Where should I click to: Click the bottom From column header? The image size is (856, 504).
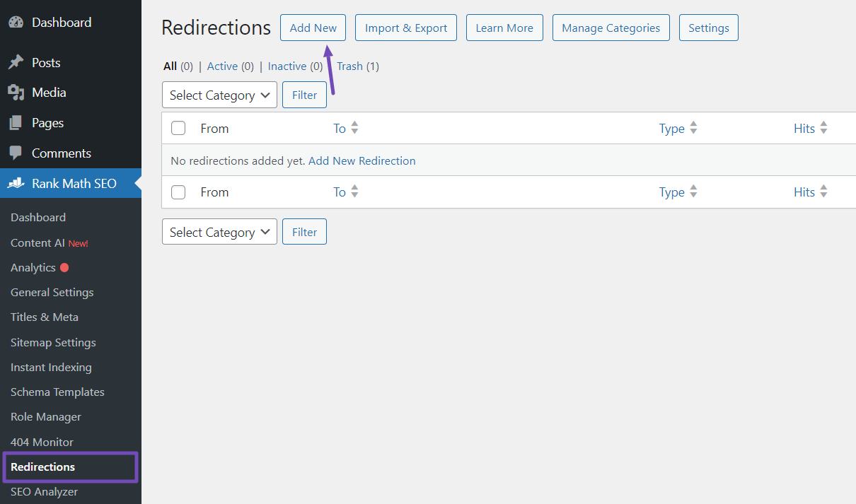214,192
